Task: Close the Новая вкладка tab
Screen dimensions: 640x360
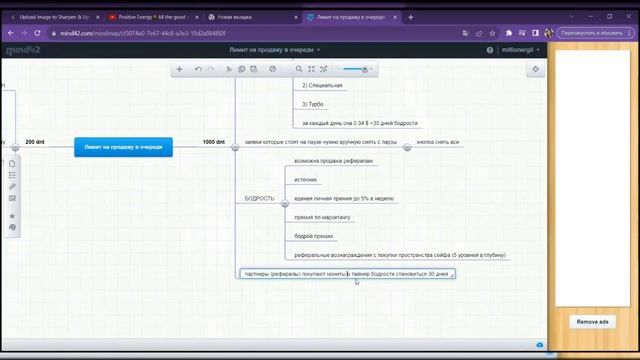Action: [x=296, y=17]
